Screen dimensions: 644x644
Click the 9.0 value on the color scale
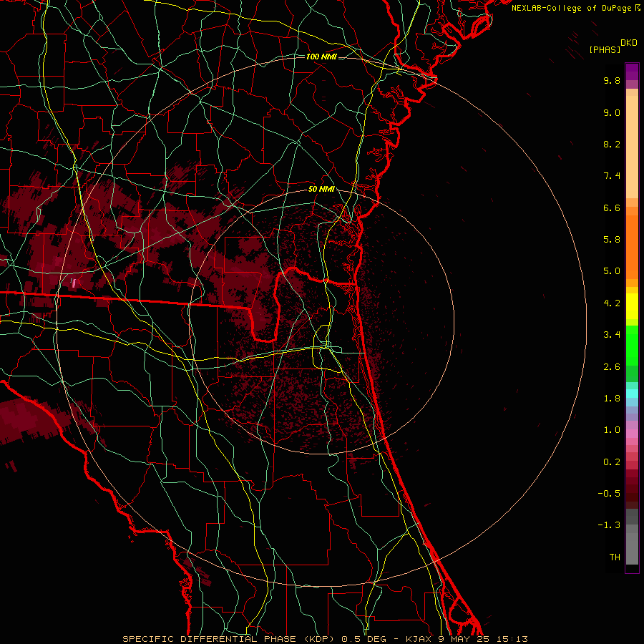click(612, 112)
